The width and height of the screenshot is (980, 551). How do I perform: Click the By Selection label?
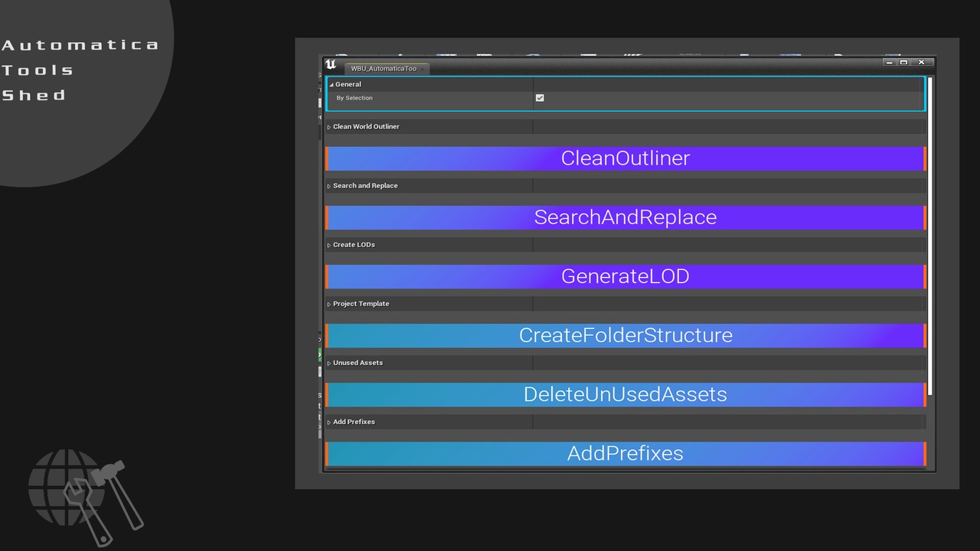pyautogui.click(x=354, y=98)
